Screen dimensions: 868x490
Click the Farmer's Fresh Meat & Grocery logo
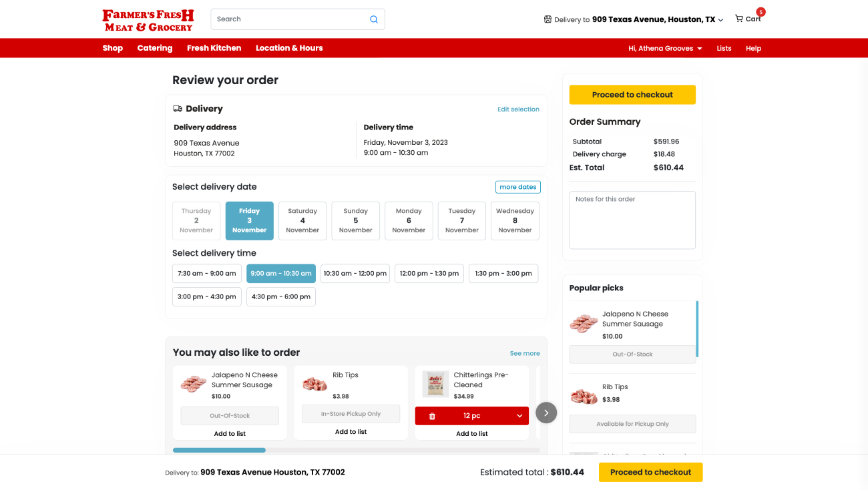coord(148,20)
